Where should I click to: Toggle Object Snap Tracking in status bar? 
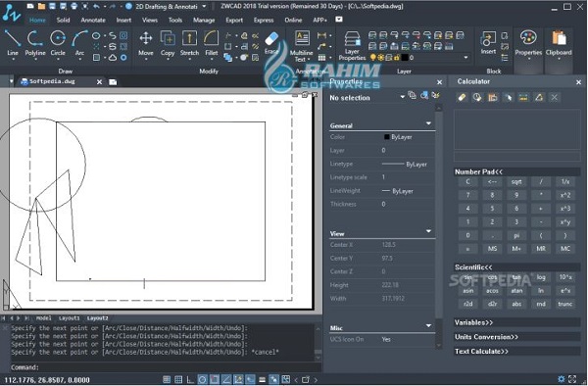(226, 379)
